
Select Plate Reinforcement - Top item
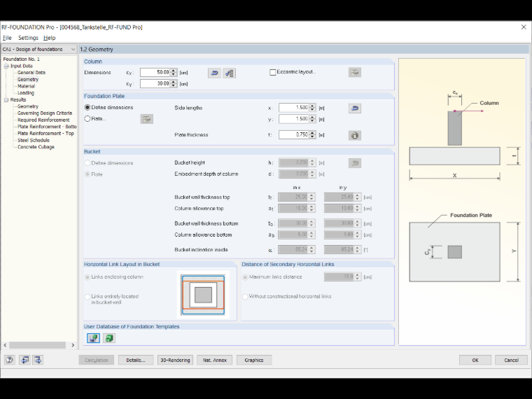click(x=45, y=133)
